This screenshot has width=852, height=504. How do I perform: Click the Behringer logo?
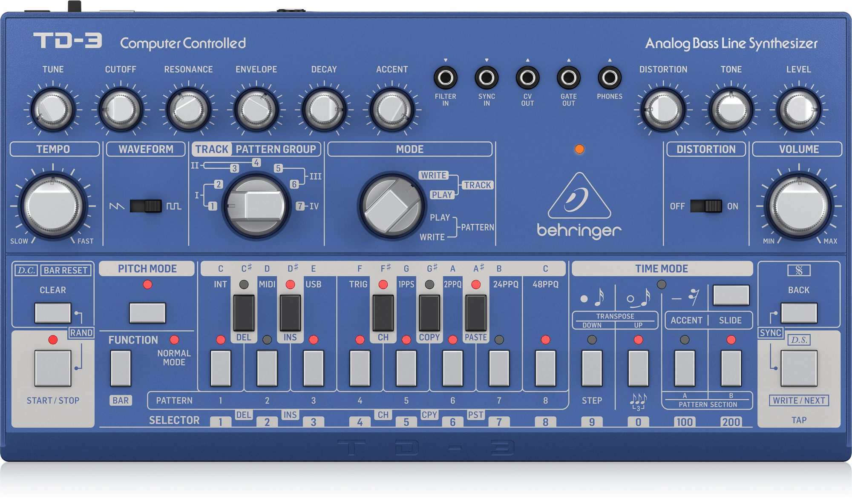pyautogui.click(x=579, y=204)
